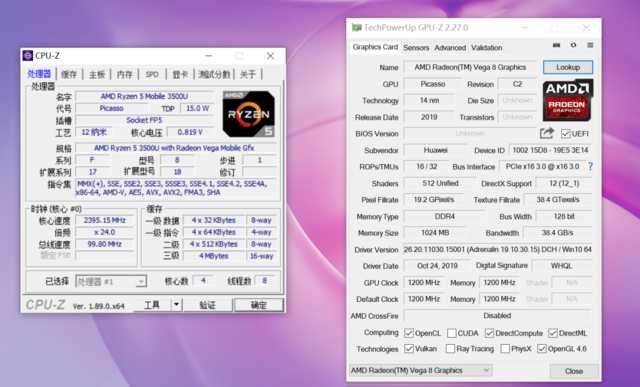The height and width of the screenshot is (387, 640).
Task: Minimize the CPU-Z window
Action: point(209,56)
